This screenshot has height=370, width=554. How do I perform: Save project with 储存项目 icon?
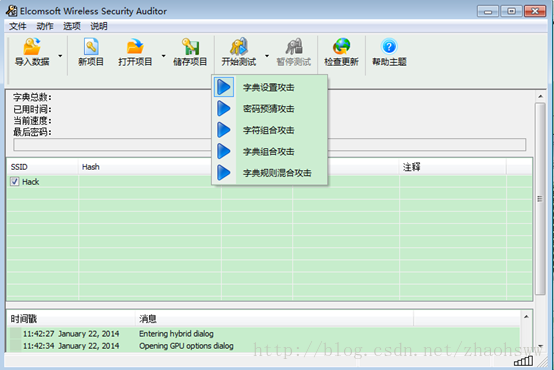tap(190, 46)
